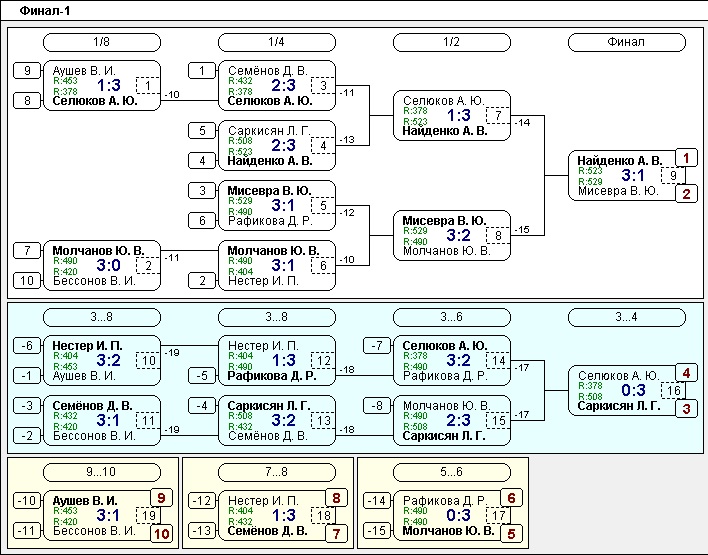Click loser box -6 beside Нестер И. П.
Image resolution: width=708 pixels, height=555 pixels.
[x=27, y=345]
